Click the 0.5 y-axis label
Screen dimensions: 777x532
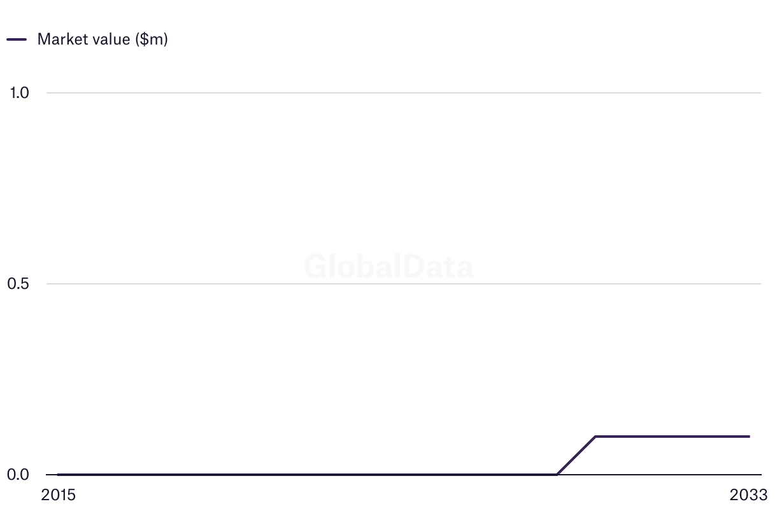point(18,284)
